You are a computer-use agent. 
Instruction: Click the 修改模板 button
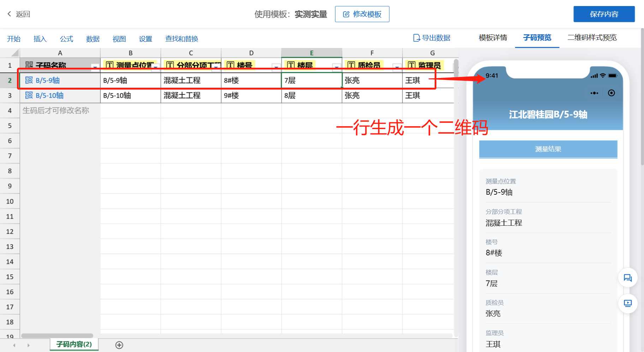coord(362,14)
